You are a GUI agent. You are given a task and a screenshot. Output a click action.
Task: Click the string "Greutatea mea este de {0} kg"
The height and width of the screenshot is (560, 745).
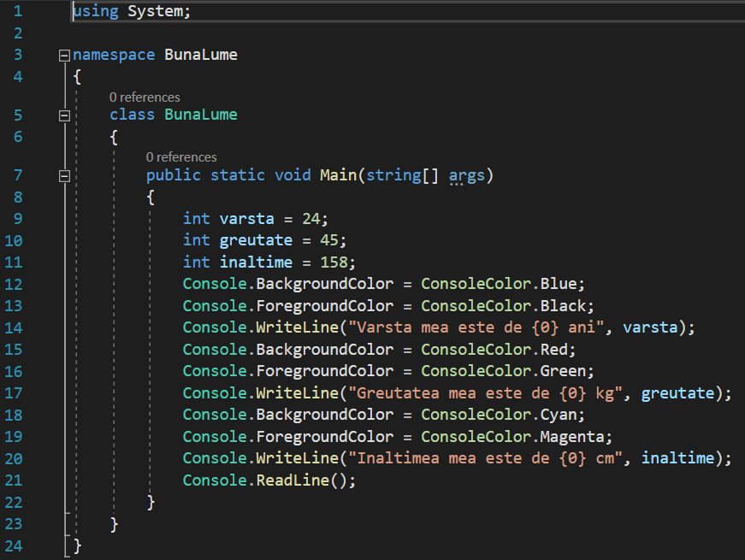[485, 393]
